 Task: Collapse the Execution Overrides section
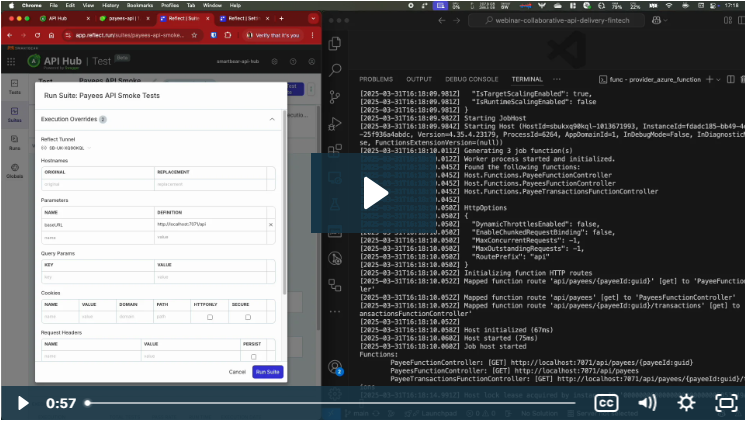tap(272, 119)
